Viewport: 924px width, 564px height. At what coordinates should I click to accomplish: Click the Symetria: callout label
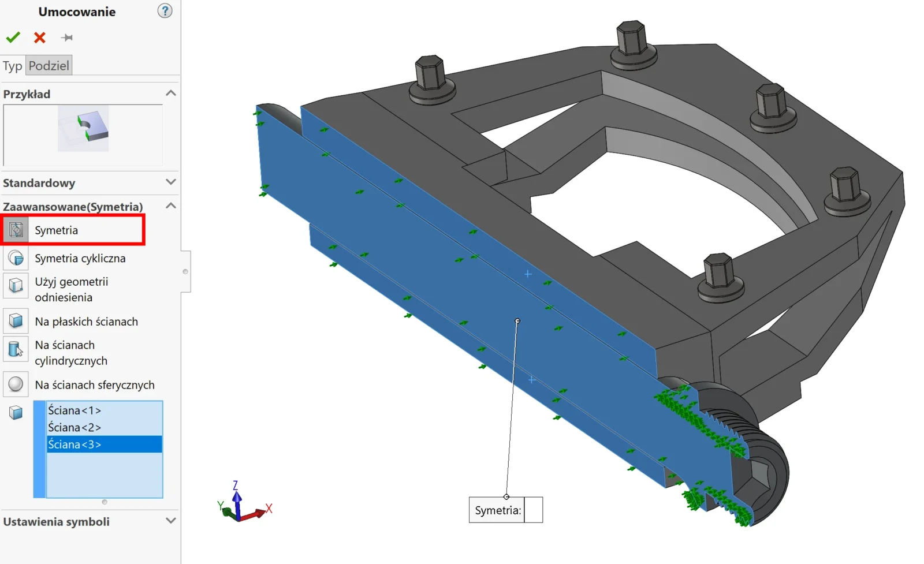point(497,510)
